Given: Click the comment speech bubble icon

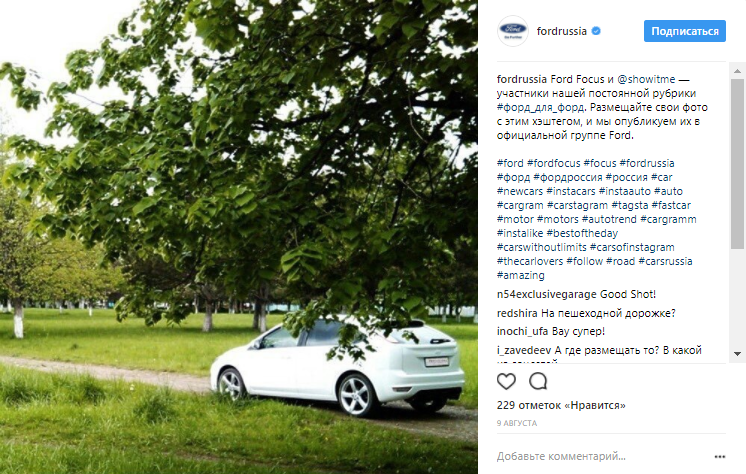Looking at the screenshot, I should (538, 381).
